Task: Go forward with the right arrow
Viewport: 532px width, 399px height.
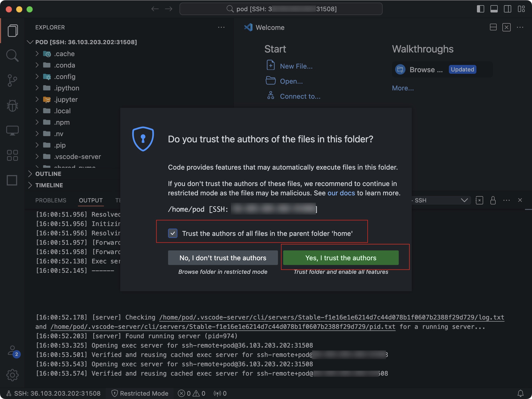Action: tap(169, 9)
